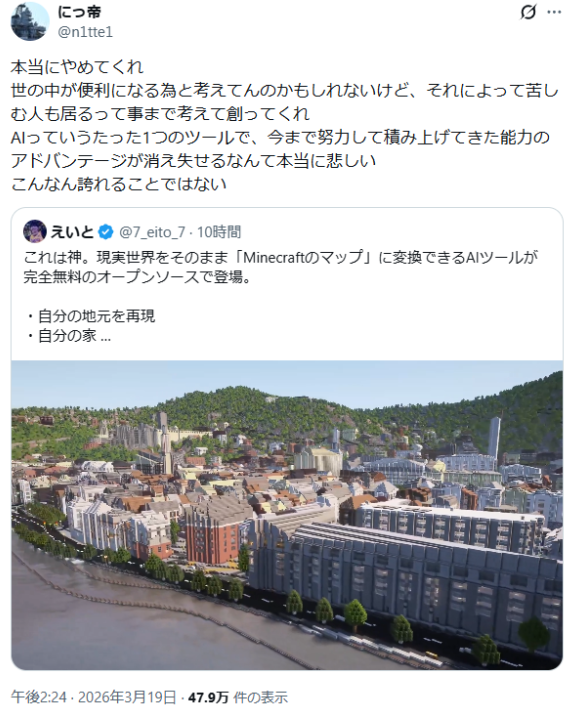This screenshot has height=711, width=573.
Task: Open the three-dot more options menu
Action: click(554, 12)
